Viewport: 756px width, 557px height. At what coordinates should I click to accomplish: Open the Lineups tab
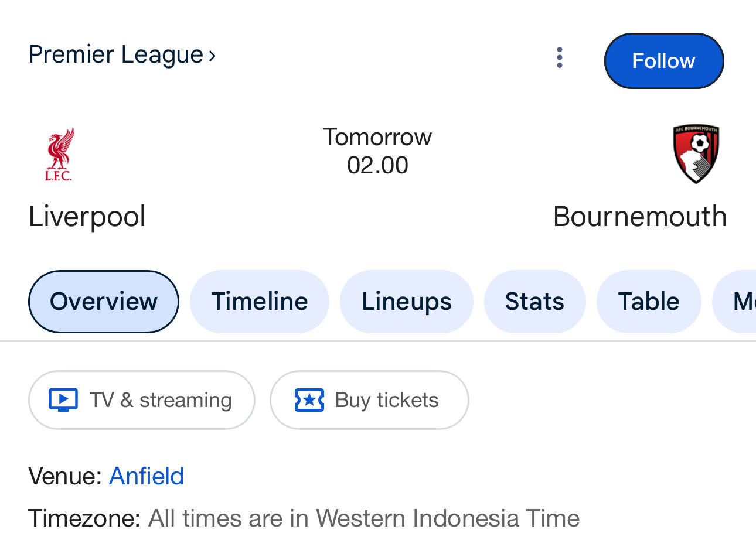tap(407, 302)
